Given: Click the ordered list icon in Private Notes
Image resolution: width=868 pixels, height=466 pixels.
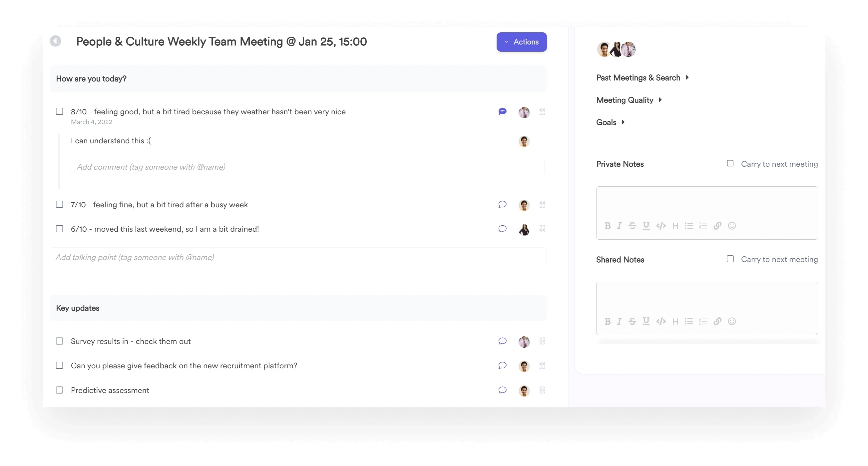Looking at the screenshot, I should (702, 225).
